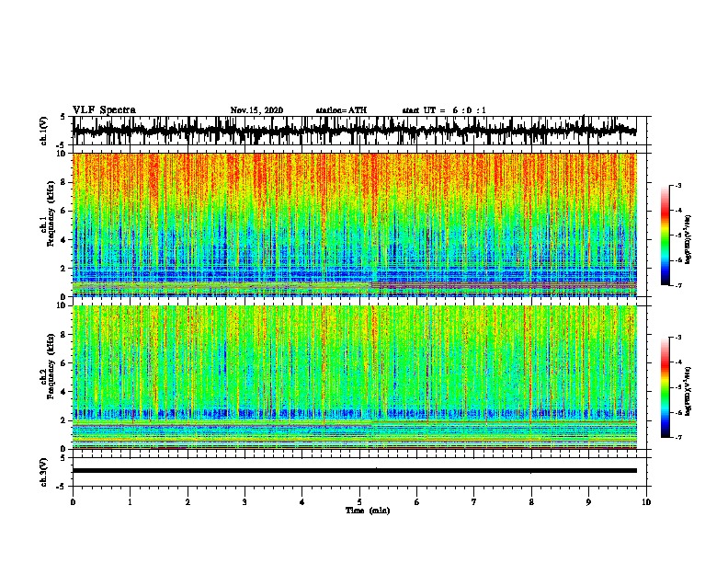728x563 pixels.
Task: Select the "start UT = 6 : 0 : 1" text
Action: [x=444, y=110]
